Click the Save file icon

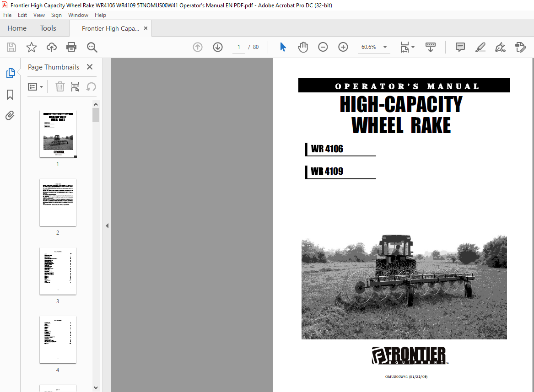[x=11, y=47]
